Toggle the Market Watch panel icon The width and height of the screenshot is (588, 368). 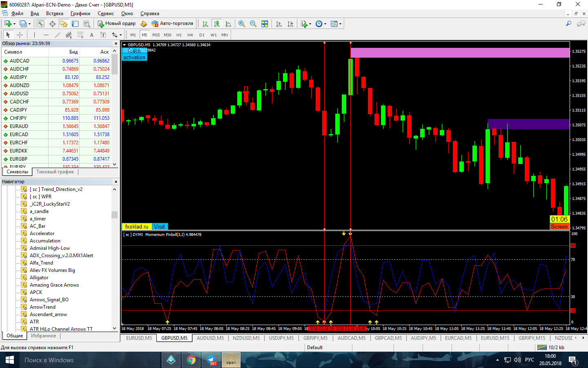pyautogui.click(x=41, y=24)
